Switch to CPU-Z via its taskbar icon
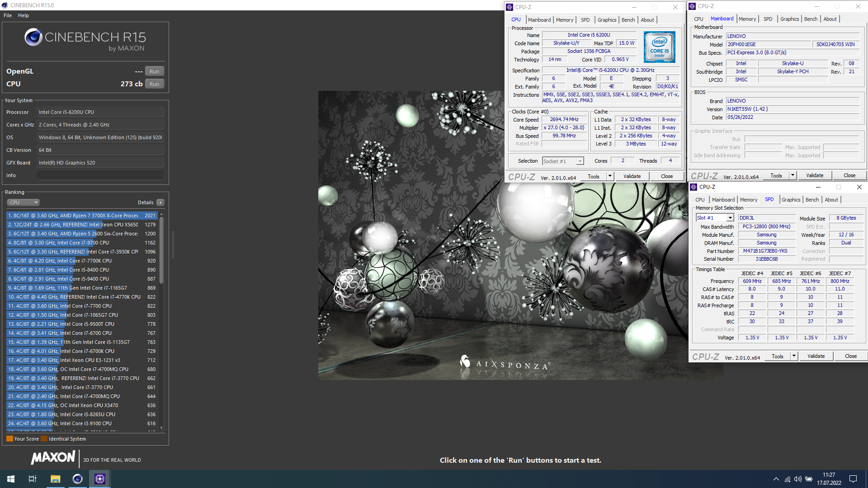Viewport: 868px width, 488px height. [100, 479]
